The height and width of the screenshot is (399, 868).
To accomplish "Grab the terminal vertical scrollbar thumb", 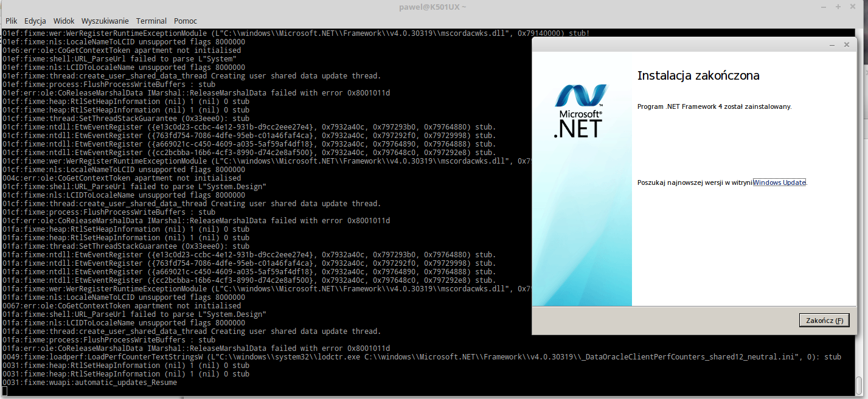I will pos(859,384).
